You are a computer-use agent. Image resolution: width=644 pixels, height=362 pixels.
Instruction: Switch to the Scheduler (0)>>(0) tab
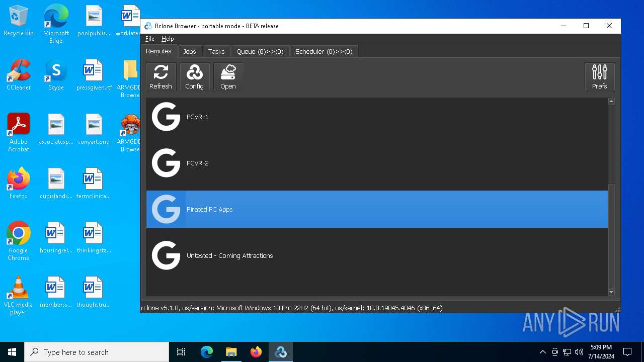[324, 51]
